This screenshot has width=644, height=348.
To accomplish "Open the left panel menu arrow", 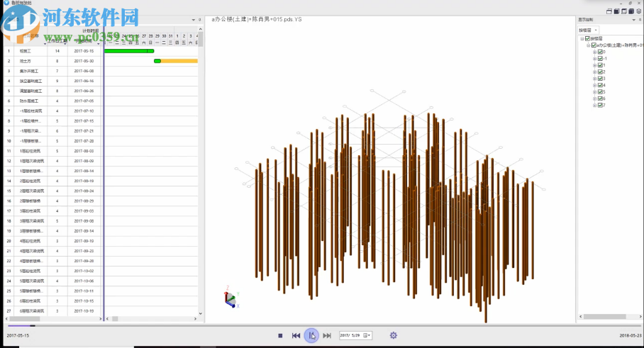I will 194,20.
